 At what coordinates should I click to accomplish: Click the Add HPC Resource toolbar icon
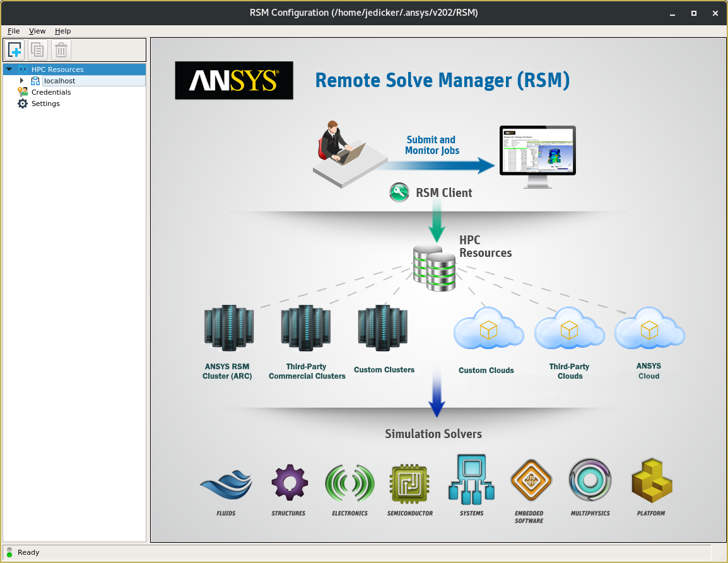click(15, 50)
